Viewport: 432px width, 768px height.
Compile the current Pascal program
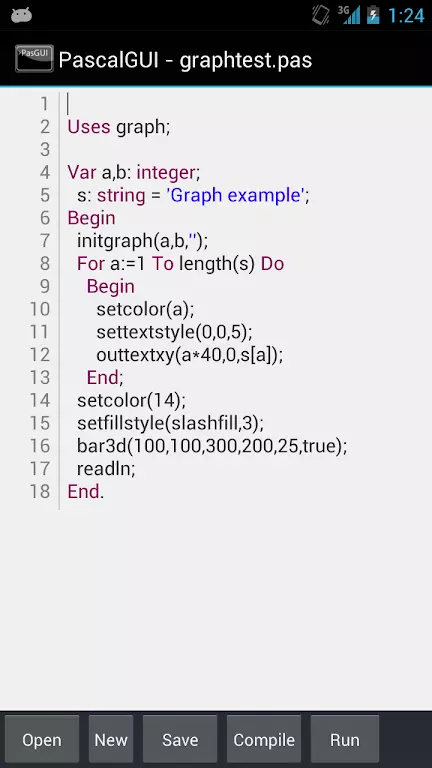264,740
